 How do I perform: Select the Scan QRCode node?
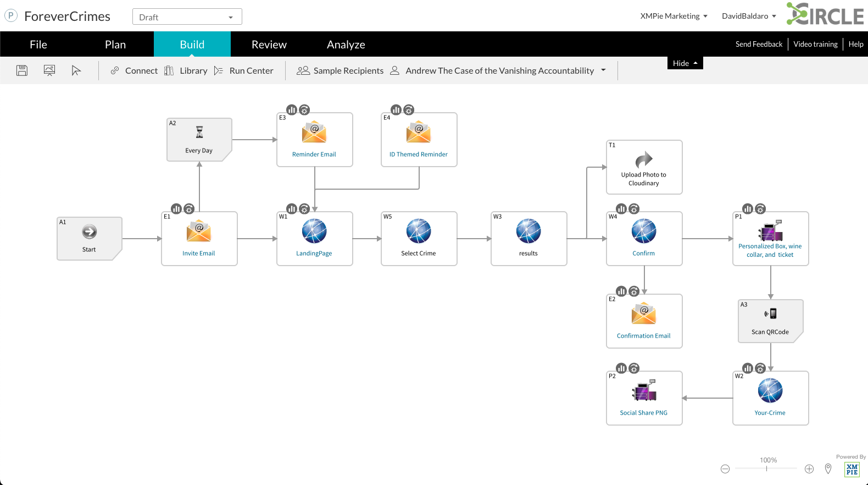coord(770,321)
